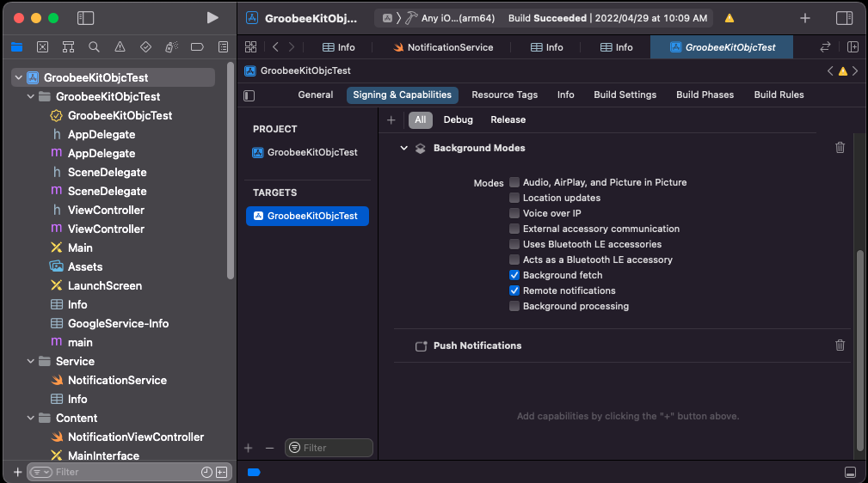
Task: Select the GroobeeKitObjcTest target
Action: click(x=307, y=216)
